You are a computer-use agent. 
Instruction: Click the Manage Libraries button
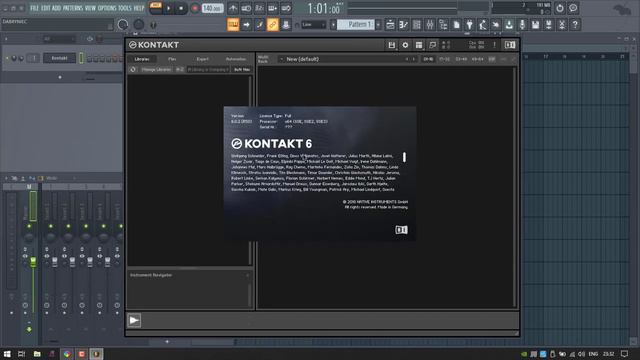tap(156, 70)
